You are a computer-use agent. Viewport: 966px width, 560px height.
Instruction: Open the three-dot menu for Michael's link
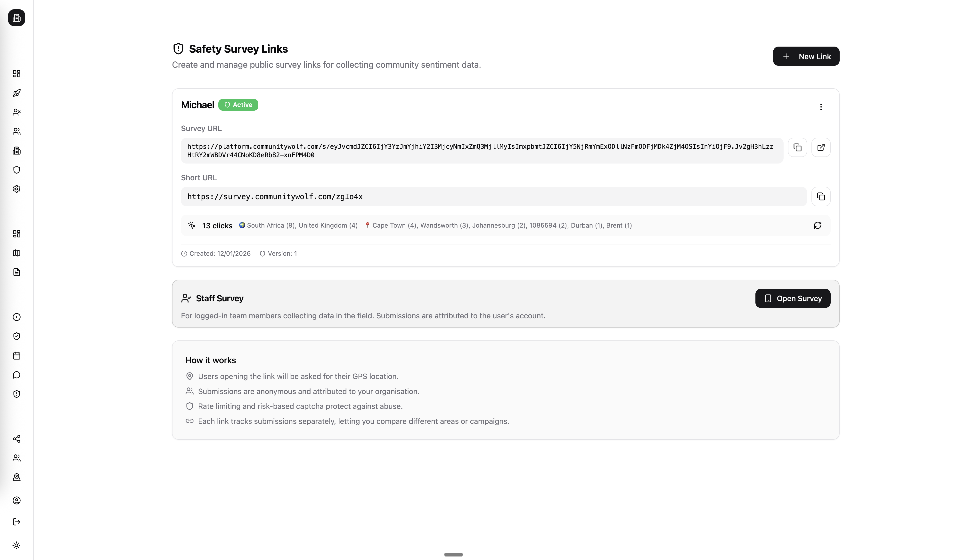coord(821,107)
